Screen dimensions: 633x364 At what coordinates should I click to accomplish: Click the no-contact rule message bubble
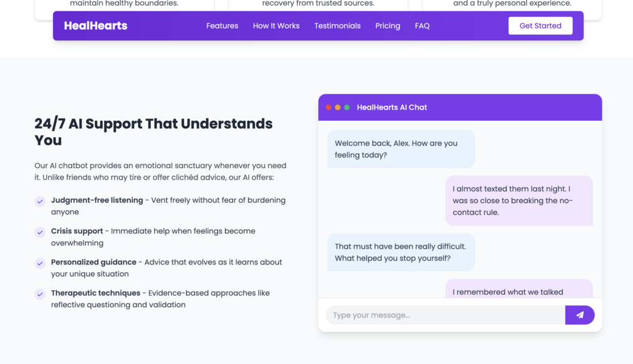518,200
